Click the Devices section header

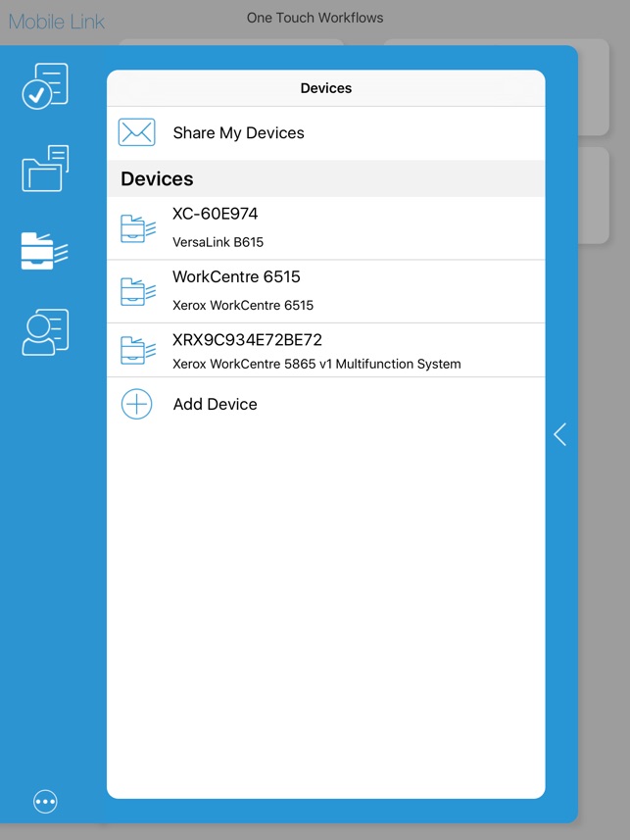point(325,178)
